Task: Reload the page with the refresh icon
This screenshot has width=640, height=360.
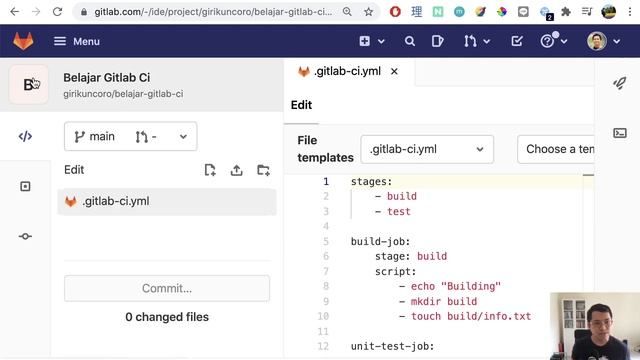Action: pyautogui.click(x=58, y=12)
